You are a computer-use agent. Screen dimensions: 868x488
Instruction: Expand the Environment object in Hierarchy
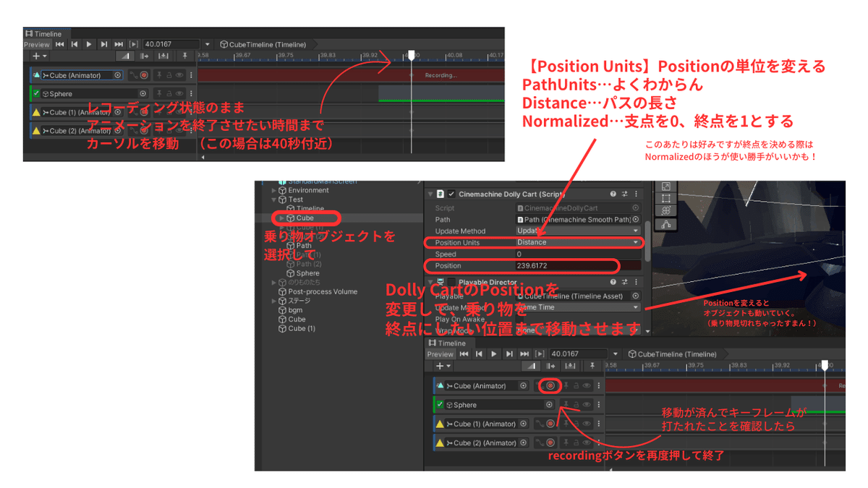pyautogui.click(x=274, y=190)
